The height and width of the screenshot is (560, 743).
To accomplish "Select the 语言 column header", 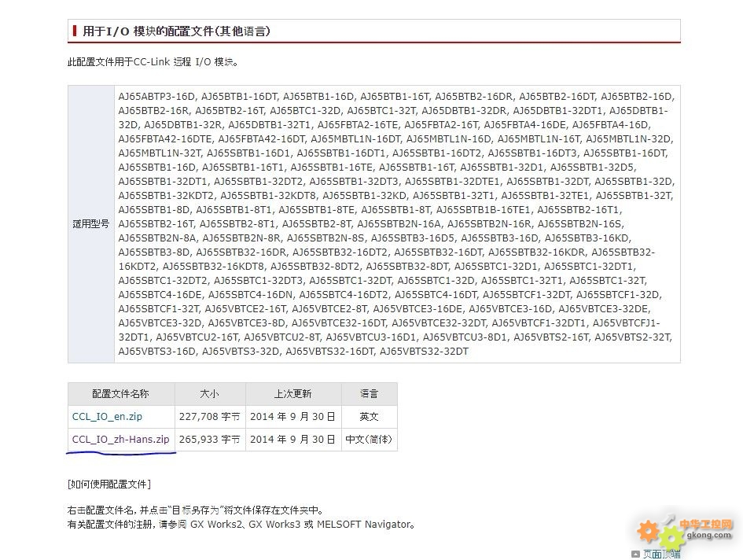I will pyautogui.click(x=369, y=394).
